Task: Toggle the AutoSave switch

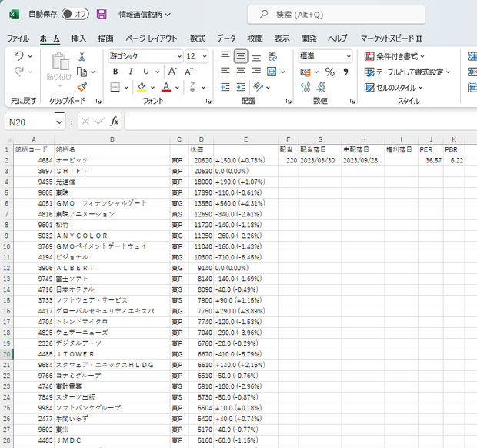Action: point(75,14)
